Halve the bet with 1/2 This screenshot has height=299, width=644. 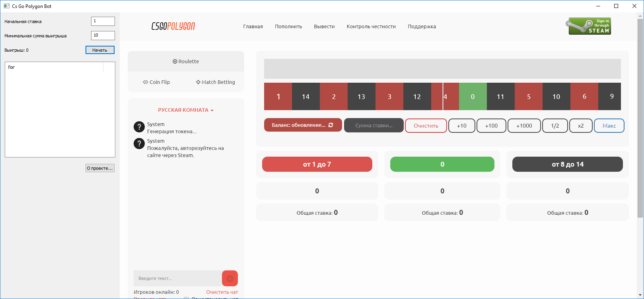pos(555,126)
